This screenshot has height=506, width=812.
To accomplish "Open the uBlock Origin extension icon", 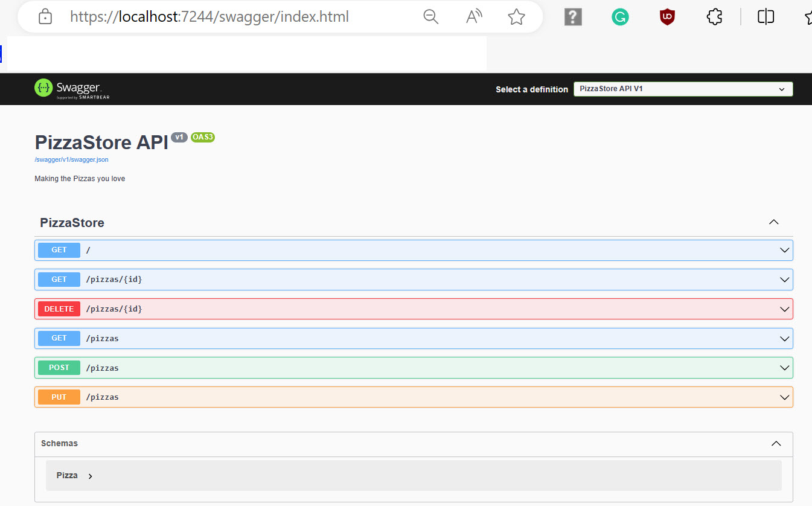I will pos(667,17).
